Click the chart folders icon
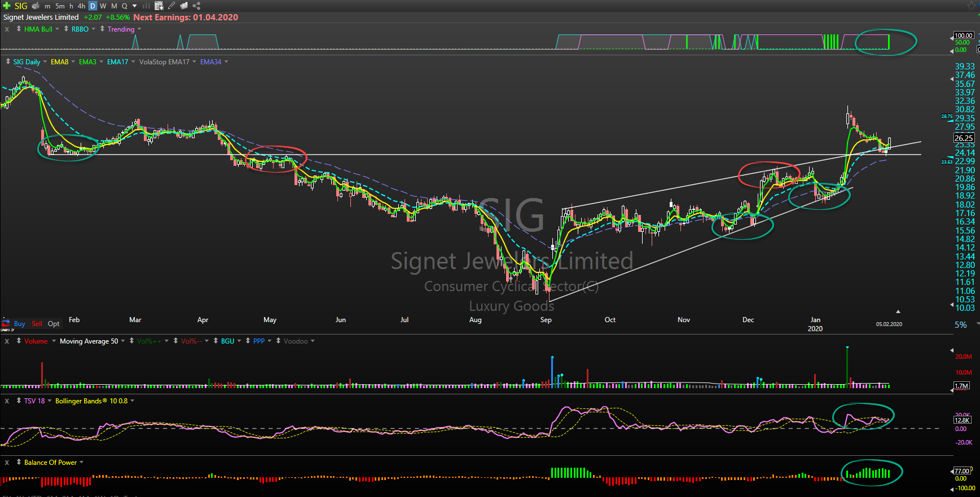This screenshot has height=497, width=980. click(x=184, y=6)
